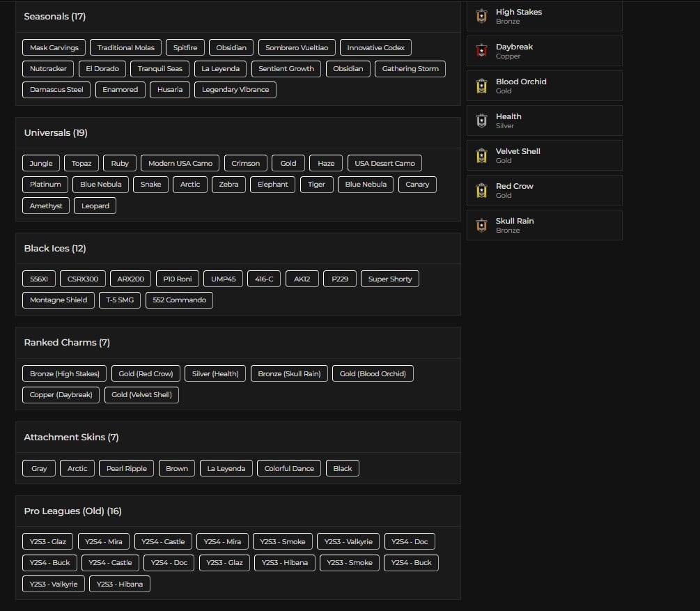Choose the Spitfire seasonal tag
700x611 pixels.
pyautogui.click(x=185, y=47)
